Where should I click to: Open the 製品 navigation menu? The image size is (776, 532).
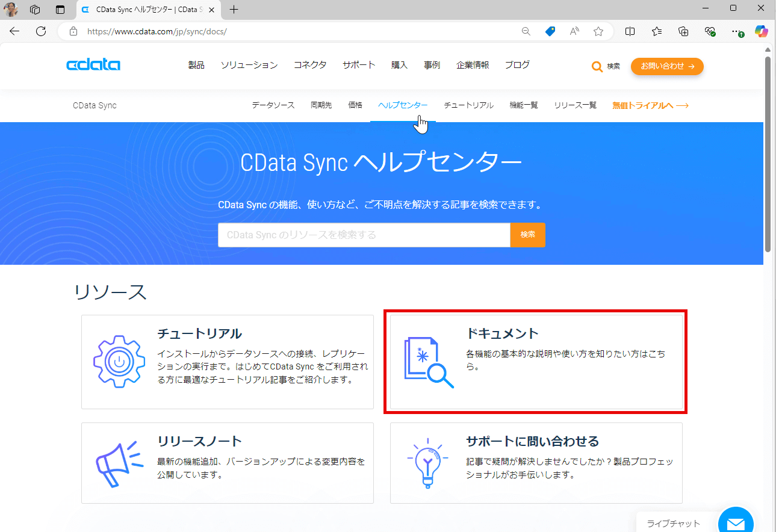[196, 65]
